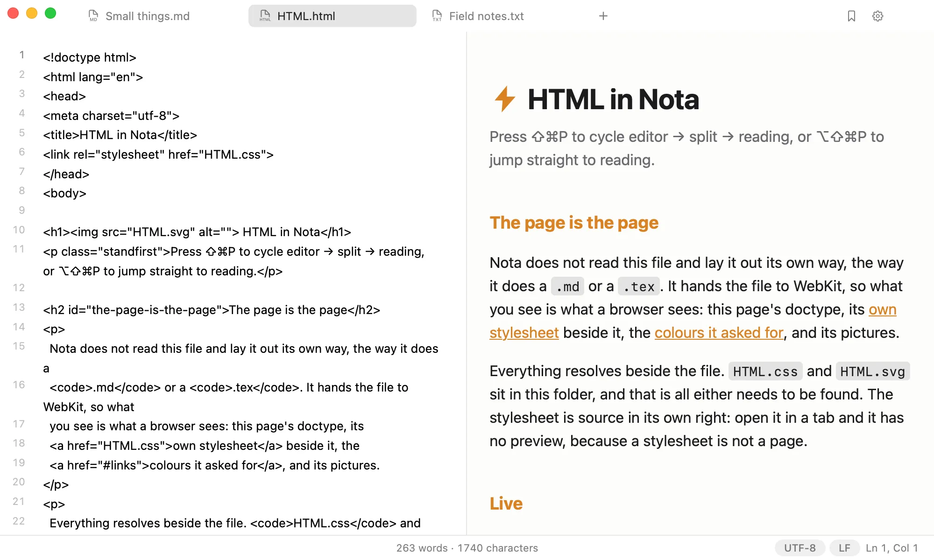Click the <head> opening tag line
934x560 pixels.
pyautogui.click(x=64, y=96)
